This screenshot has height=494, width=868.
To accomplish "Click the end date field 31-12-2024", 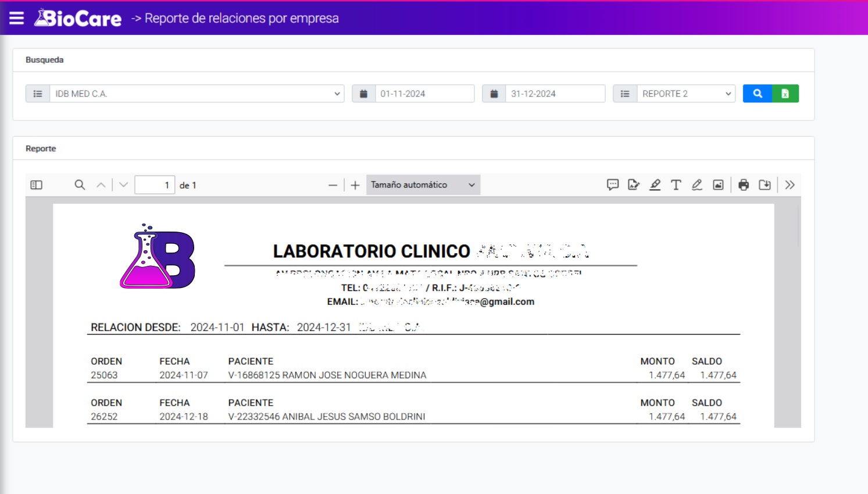I will [x=555, y=94].
